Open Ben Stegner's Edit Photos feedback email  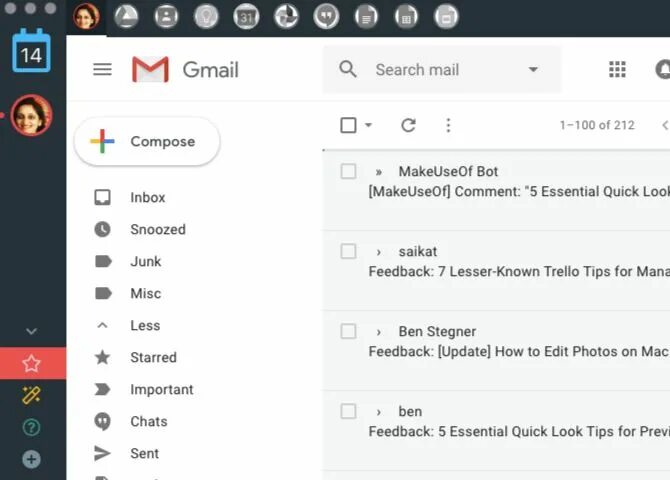click(496, 350)
